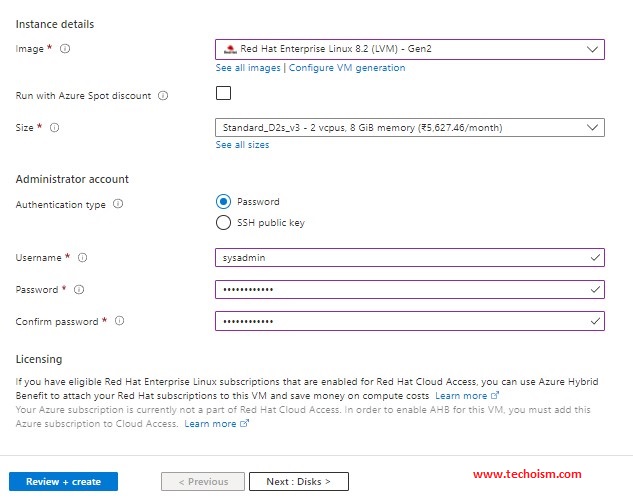
Task: Click the info icon beside Authentication type
Action: click(118, 204)
